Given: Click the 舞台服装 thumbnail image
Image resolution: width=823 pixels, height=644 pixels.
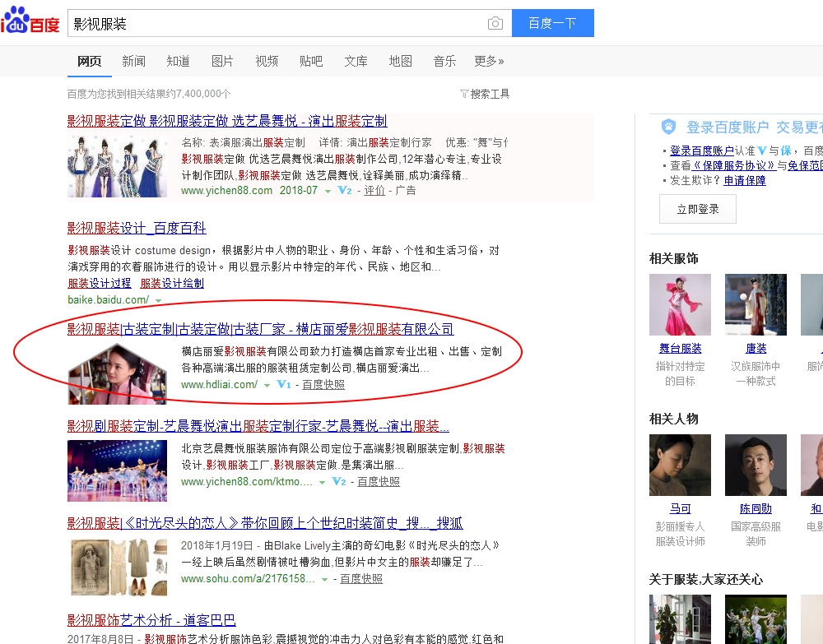Looking at the screenshot, I should (x=681, y=304).
